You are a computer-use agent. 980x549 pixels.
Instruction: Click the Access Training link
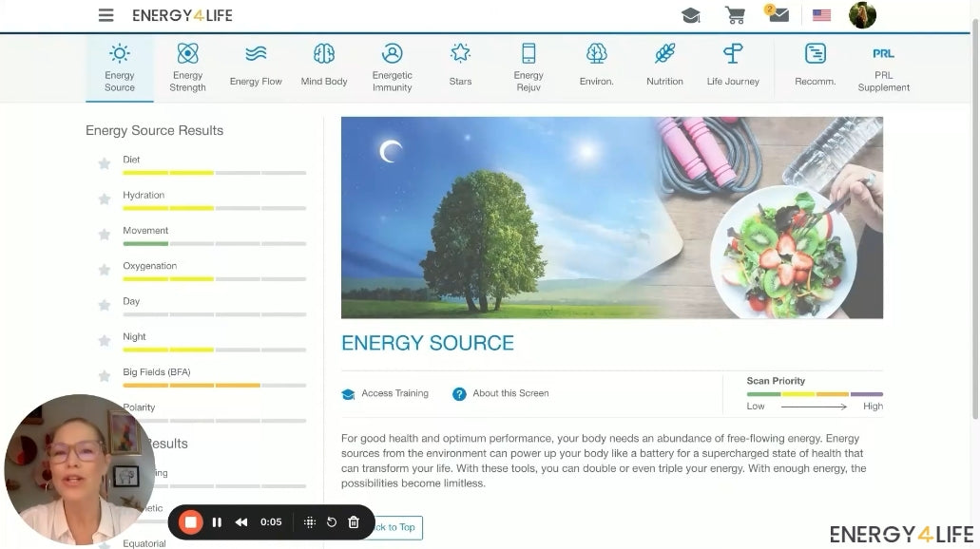(394, 393)
